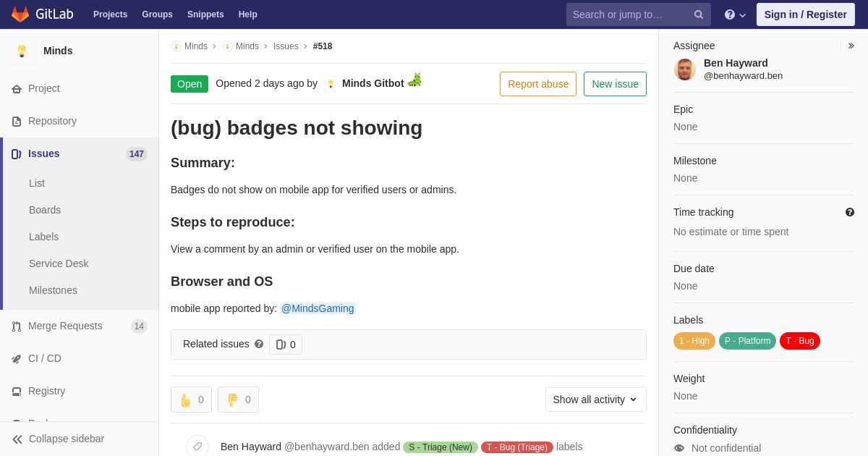Click the green P - Platform label
Image resolution: width=868 pixels, height=456 pixels.
(747, 341)
